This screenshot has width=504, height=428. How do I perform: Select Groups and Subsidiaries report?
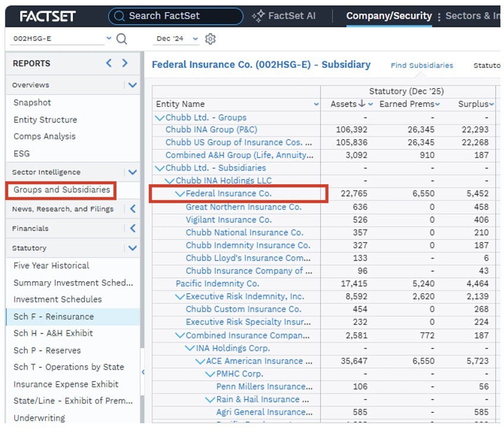[x=62, y=190]
